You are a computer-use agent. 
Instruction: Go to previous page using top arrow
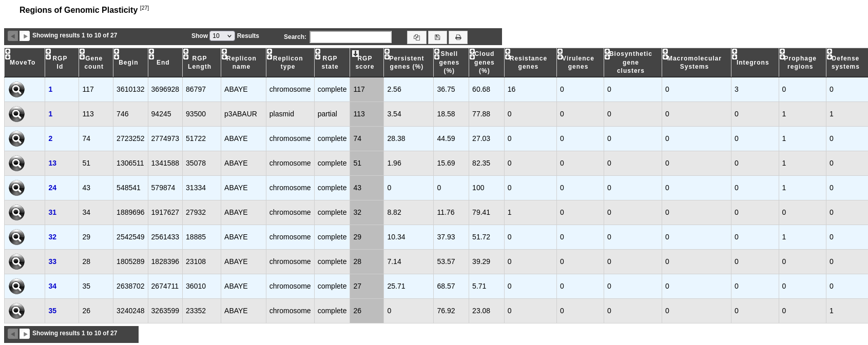[13, 36]
